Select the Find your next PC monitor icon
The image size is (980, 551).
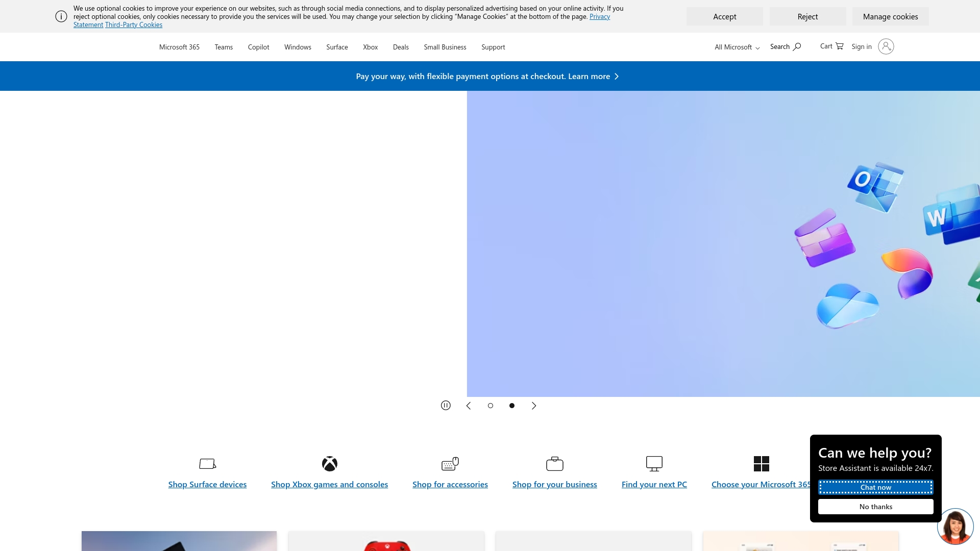click(654, 464)
